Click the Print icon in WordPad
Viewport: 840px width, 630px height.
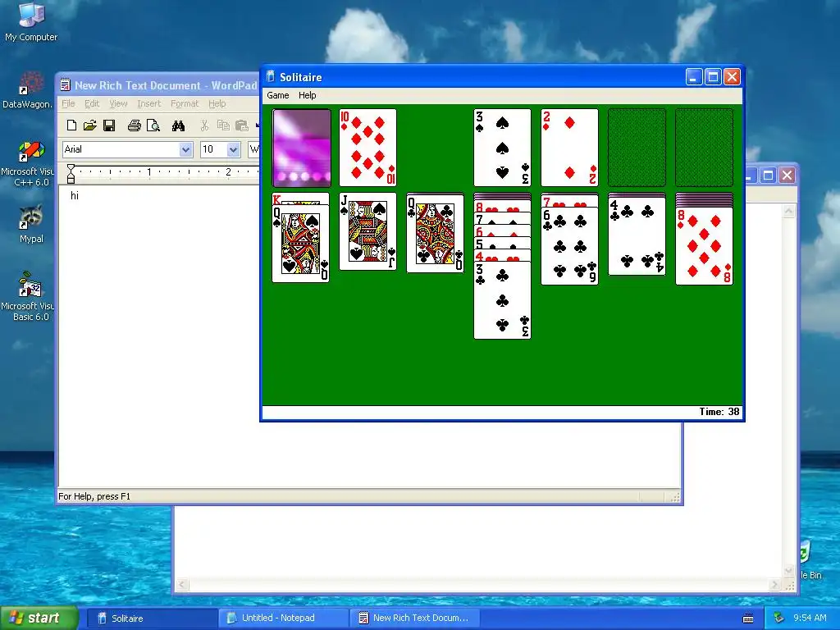pos(134,126)
